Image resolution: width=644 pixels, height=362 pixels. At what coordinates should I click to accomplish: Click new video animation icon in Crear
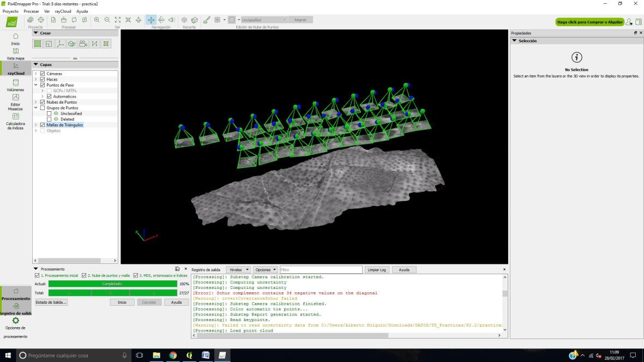click(x=83, y=44)
